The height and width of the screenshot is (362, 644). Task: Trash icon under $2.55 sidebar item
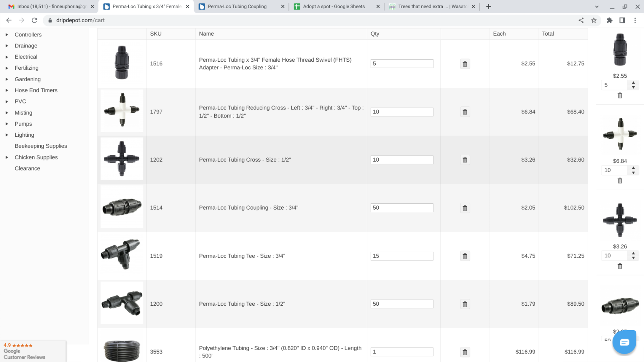click(620, 95)
